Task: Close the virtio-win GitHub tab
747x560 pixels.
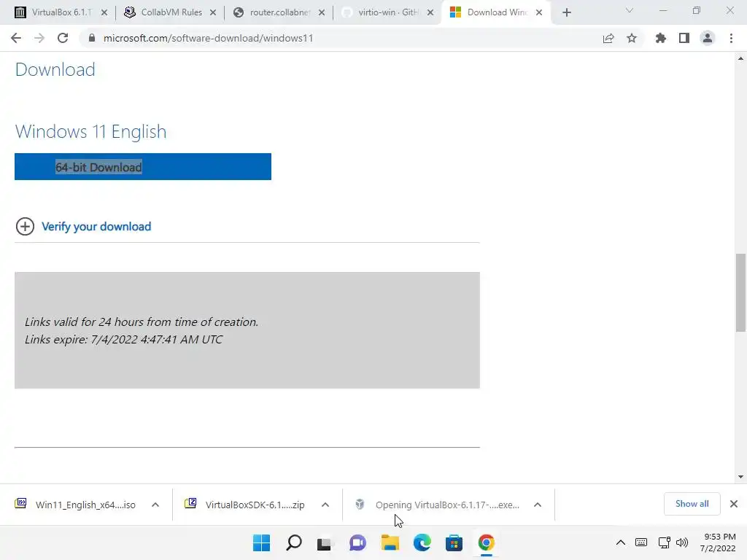Action: tap(430, 12)
